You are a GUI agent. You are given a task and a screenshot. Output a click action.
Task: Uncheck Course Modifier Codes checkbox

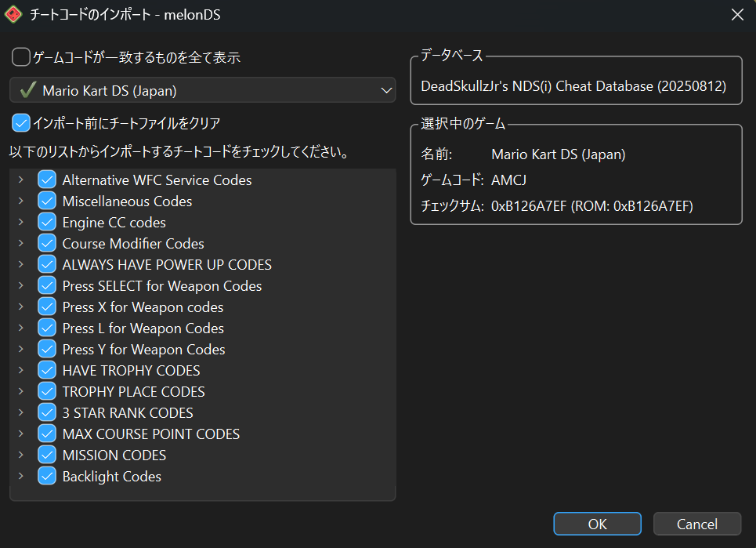point(47,244)
